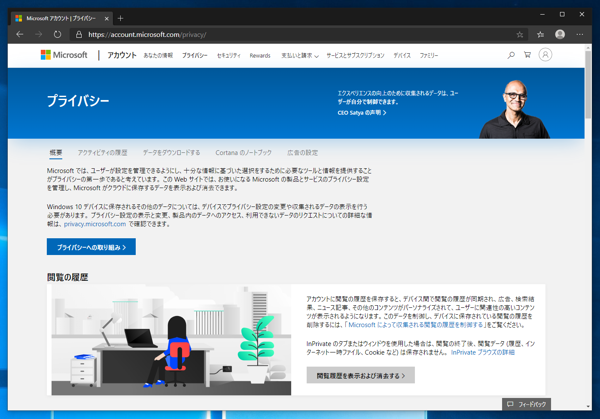Screen dimensions: 600x419
Task: Open the account sign-in avatar icon
Action: coord(545,55)
